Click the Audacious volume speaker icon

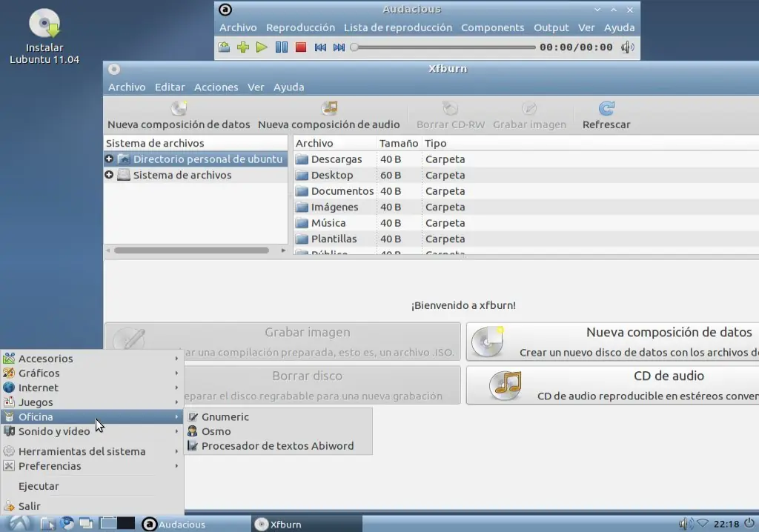pyautogui.click(x=627, y=47)
